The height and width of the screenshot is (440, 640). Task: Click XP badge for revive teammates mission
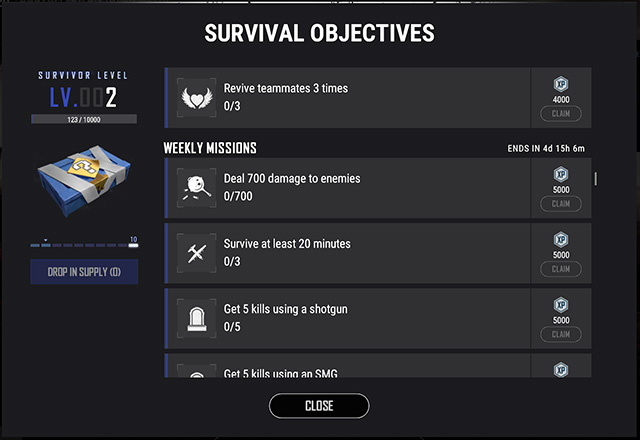tap(561, 86)
